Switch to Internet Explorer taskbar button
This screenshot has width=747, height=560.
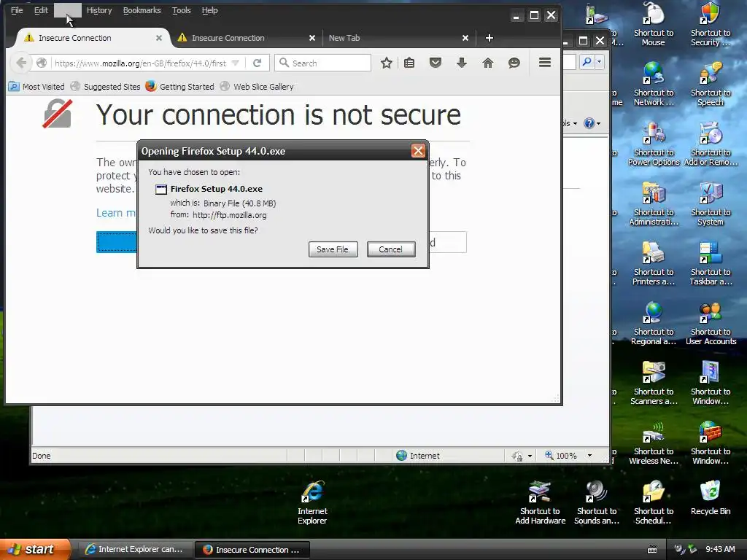click(136, 550)
